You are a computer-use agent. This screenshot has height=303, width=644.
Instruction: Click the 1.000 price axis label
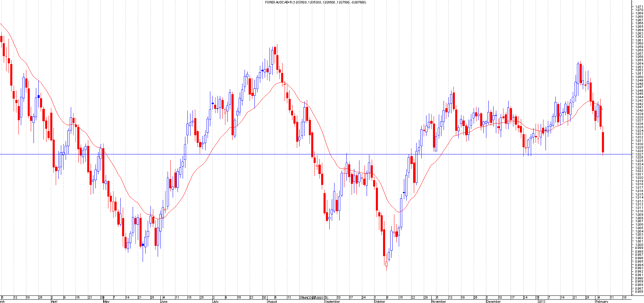(x=639, y=244)
